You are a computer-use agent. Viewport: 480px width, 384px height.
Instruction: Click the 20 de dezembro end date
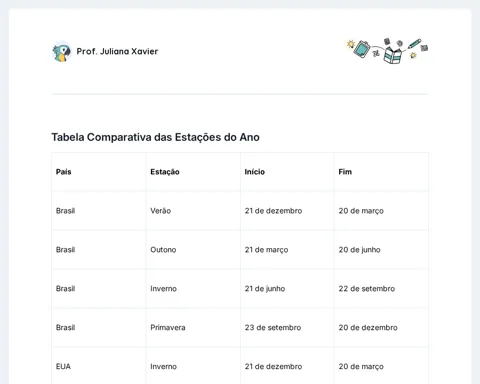coord(368,327)
